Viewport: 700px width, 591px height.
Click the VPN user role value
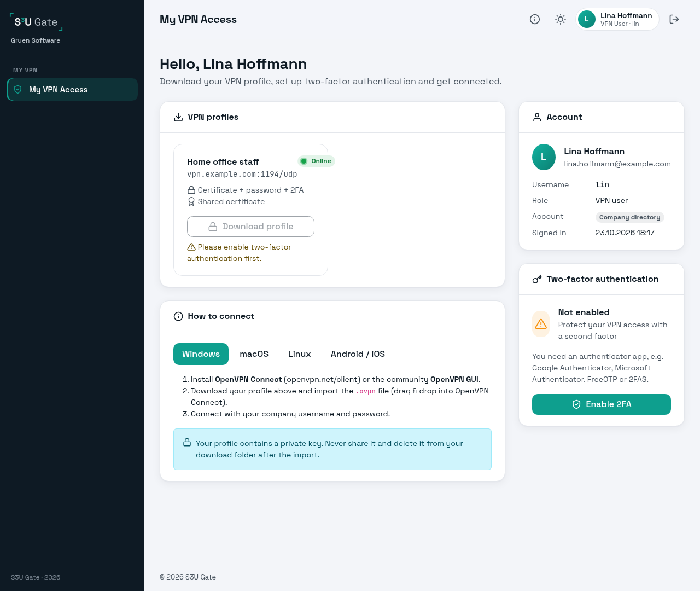point(611,200)
